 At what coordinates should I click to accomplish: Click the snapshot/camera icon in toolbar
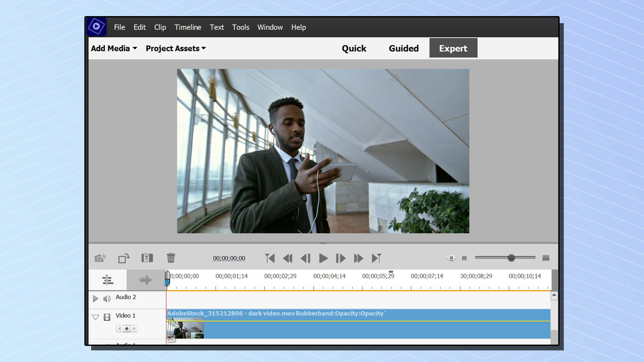(100, 258)
